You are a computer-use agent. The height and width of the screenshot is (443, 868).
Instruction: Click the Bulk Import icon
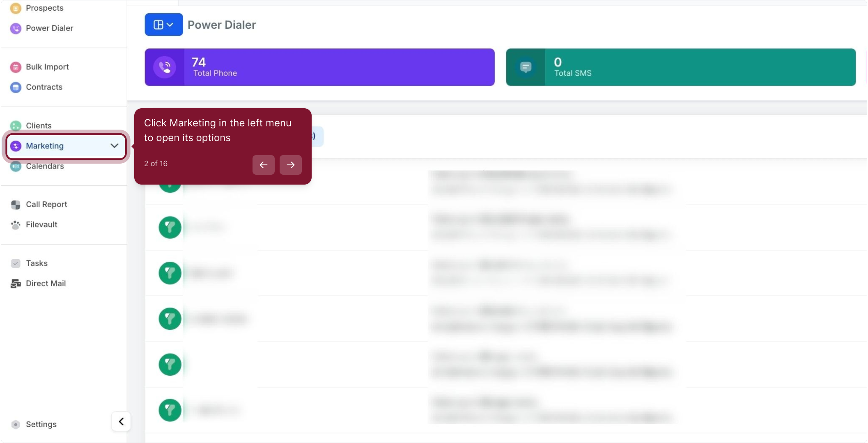point(16,67)
